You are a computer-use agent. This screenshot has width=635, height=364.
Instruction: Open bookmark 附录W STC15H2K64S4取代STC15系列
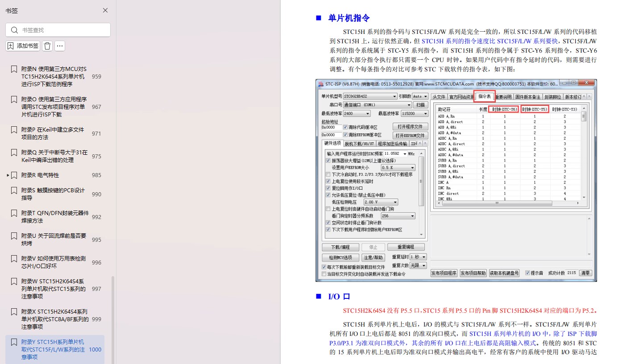coord(54,289)
